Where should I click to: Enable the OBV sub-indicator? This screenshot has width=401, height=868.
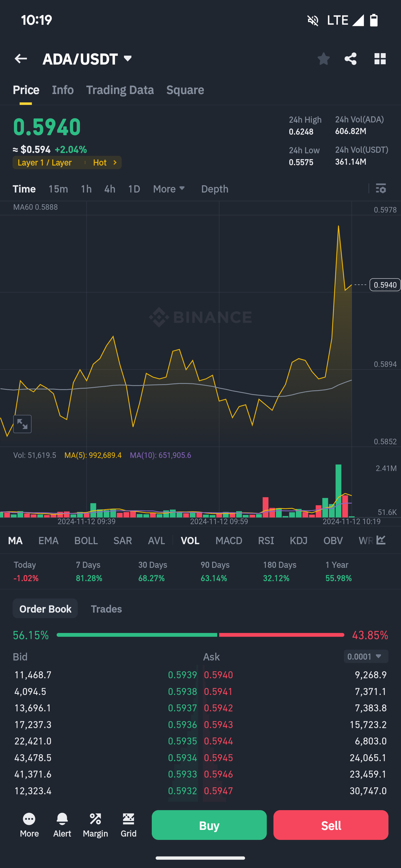coord(333,541)
